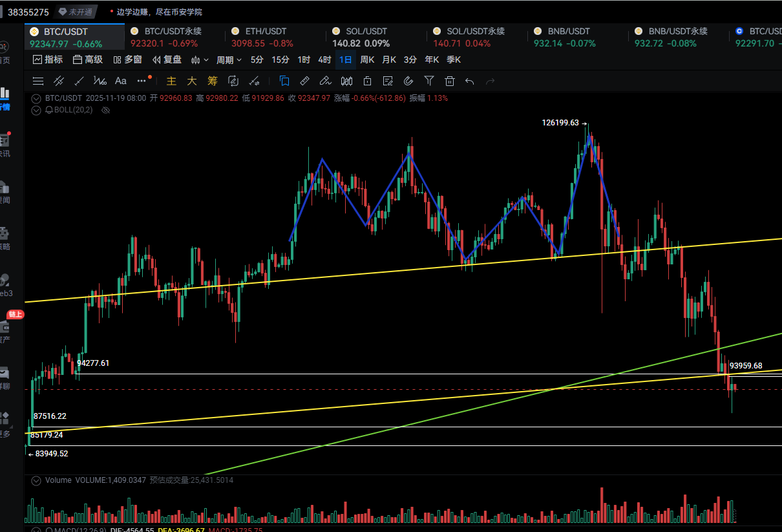Pick the ruler measurement tool
Screen dimensions: 782x532
pyautogui.click(x=305, y=81)
